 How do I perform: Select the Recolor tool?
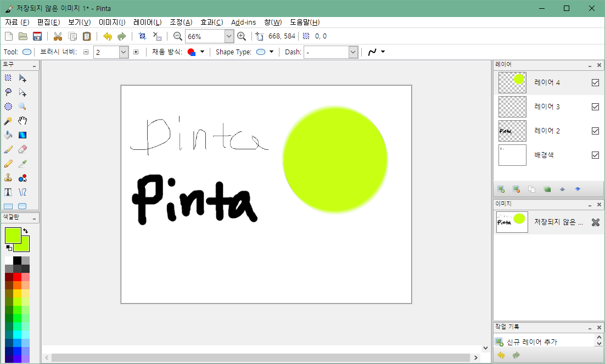pyautogui.click(x=23, y=178)
